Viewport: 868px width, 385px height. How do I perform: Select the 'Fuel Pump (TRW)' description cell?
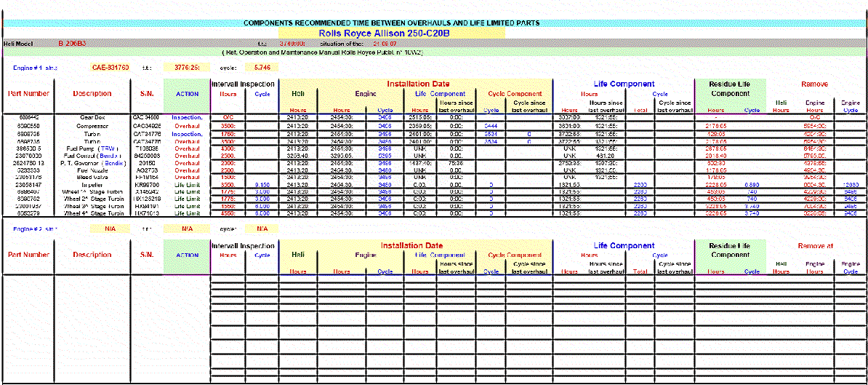92,149
